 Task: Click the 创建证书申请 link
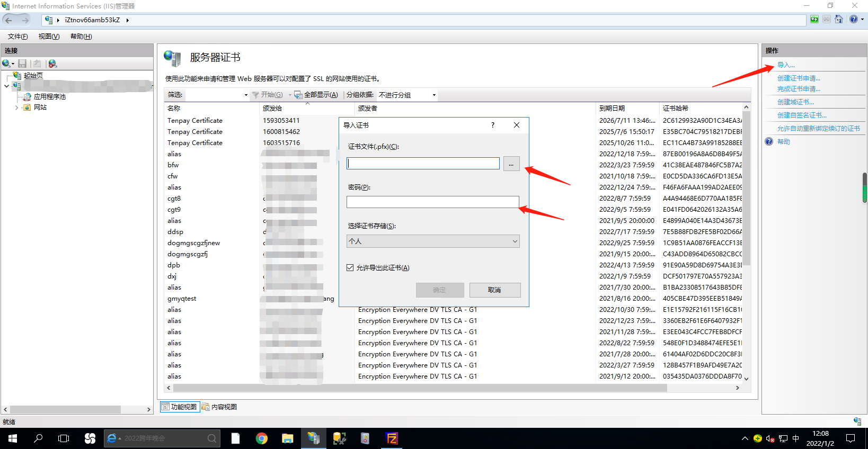(x=799, y=78)
